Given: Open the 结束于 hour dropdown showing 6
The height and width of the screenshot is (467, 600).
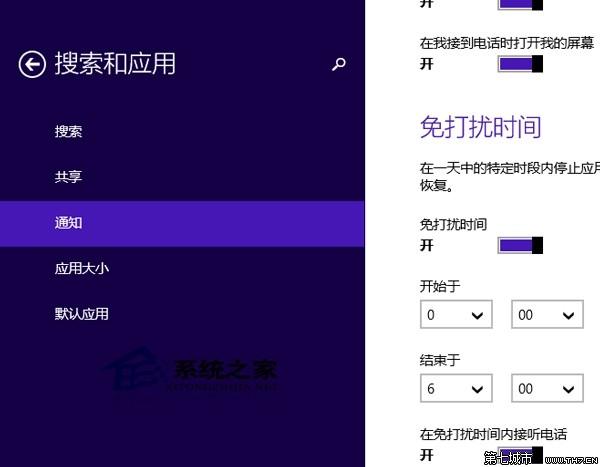Looking at the screenshot, I should (456, 389).
